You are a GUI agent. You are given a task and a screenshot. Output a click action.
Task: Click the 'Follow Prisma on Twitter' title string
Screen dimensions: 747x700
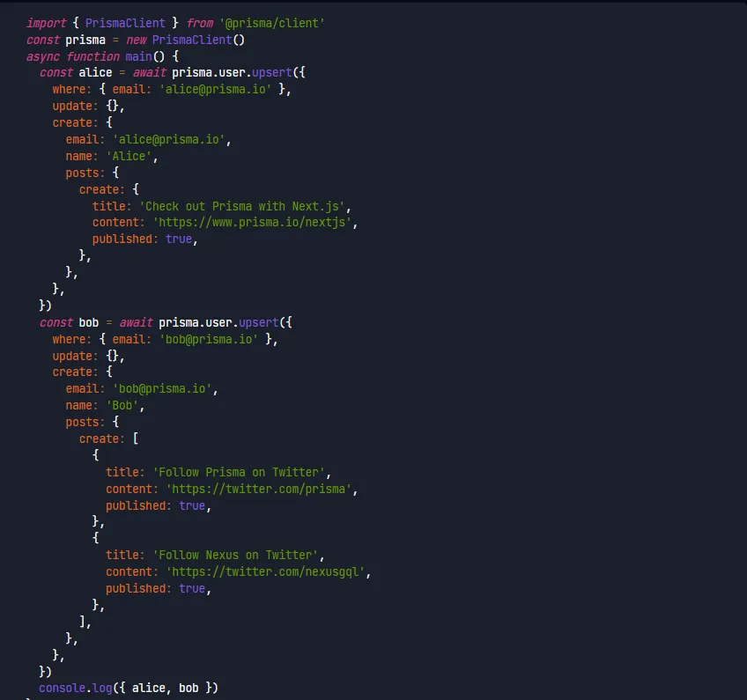(x=241, y=472)
